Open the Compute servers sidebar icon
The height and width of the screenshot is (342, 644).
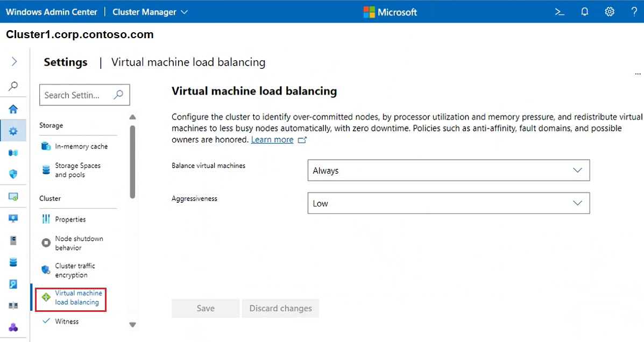click(x=13, y=153)
